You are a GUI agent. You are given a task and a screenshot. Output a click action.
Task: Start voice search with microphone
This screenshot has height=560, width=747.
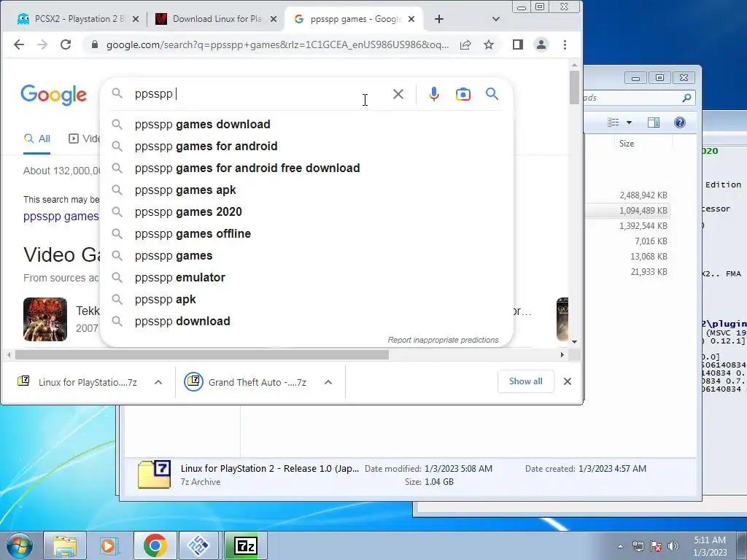(x=433, y=94)
